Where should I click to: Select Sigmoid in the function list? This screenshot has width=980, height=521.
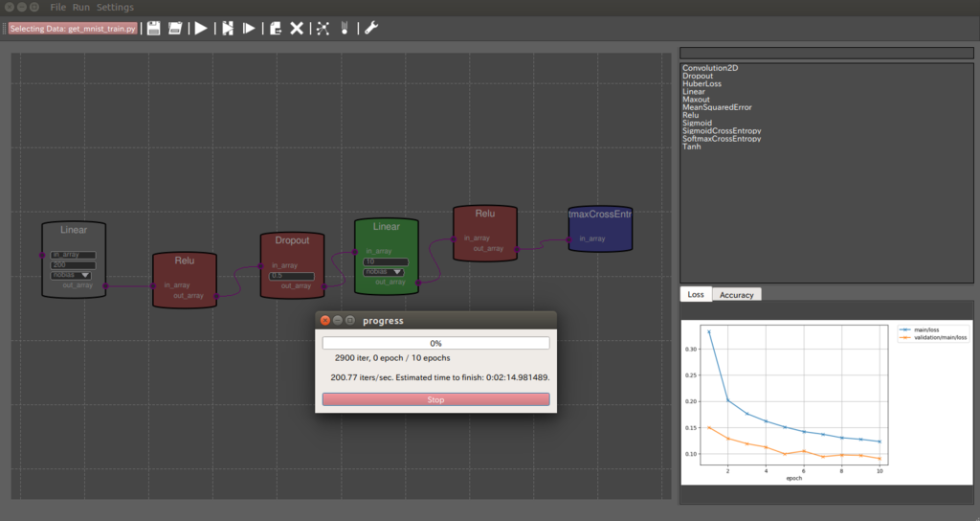pyautogui.click(x=697, y=124)
